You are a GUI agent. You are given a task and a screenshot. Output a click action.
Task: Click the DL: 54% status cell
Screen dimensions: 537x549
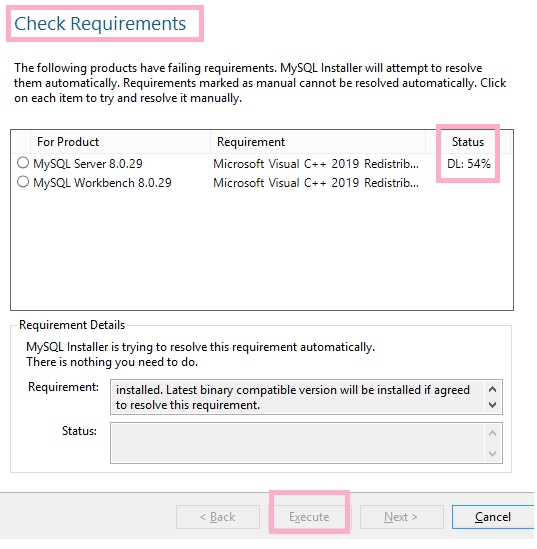(469, 164)
